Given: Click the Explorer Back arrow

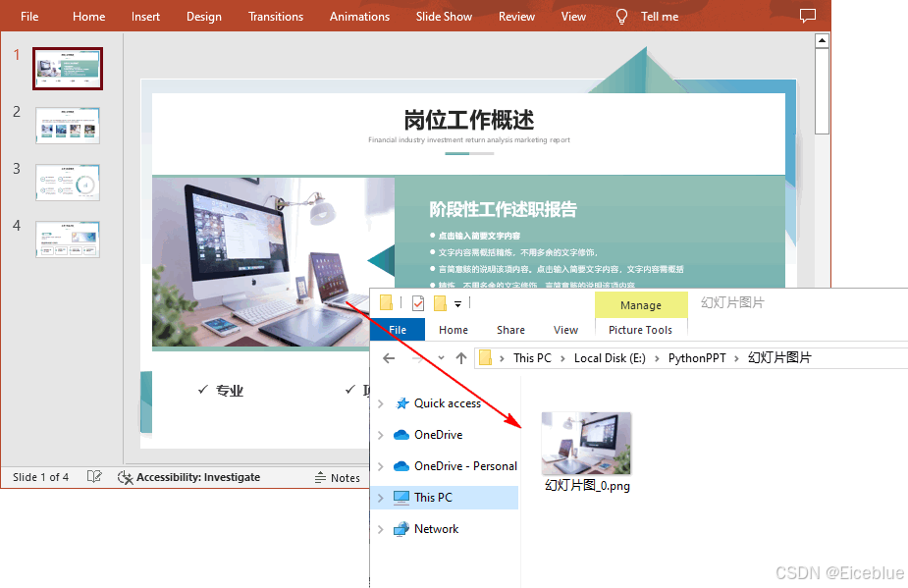Looking at the screenshot, I should 389,358.
